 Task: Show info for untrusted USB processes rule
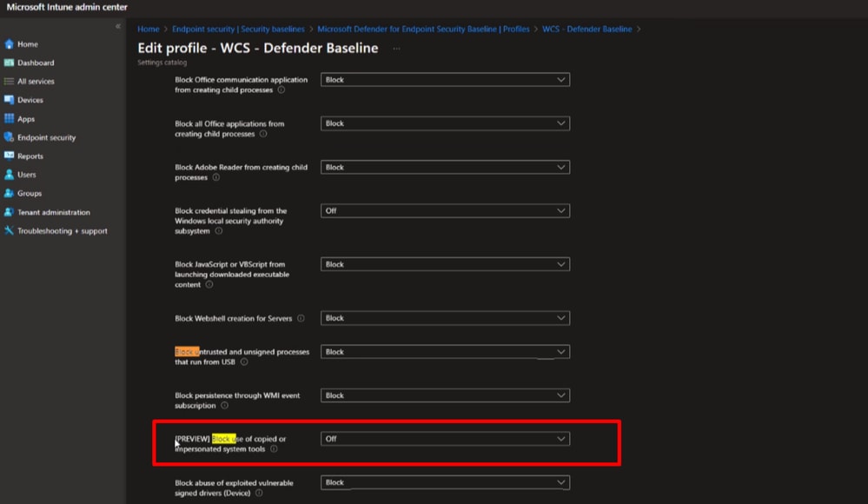point(244,362)
